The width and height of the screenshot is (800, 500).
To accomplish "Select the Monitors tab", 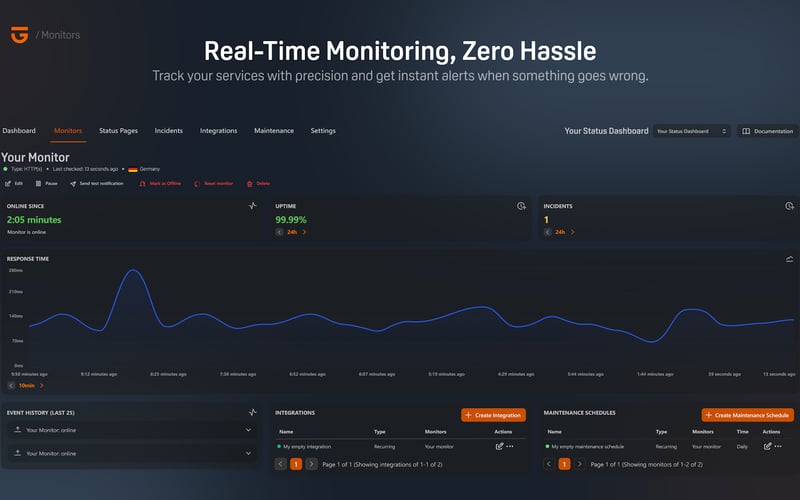I will coord(68,131).
